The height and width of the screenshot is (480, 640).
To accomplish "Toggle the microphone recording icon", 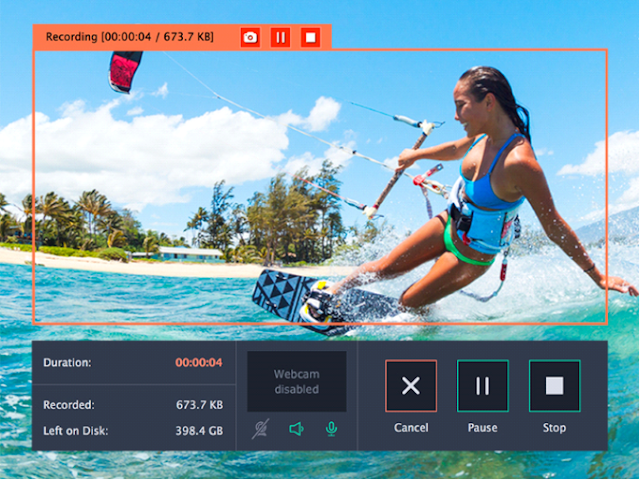I will [331, 429].
